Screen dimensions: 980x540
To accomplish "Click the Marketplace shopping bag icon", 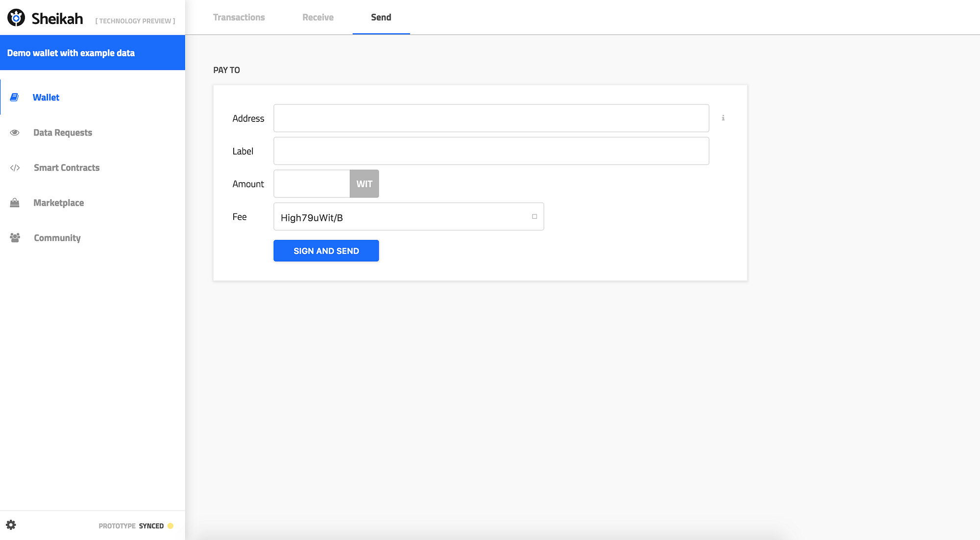I will (x=15, y=203).
